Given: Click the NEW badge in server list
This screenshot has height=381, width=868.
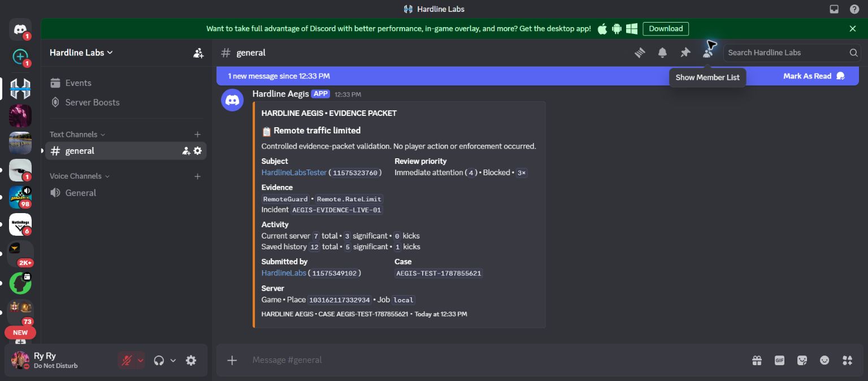Looking at the screenshot, I should 20,333.
